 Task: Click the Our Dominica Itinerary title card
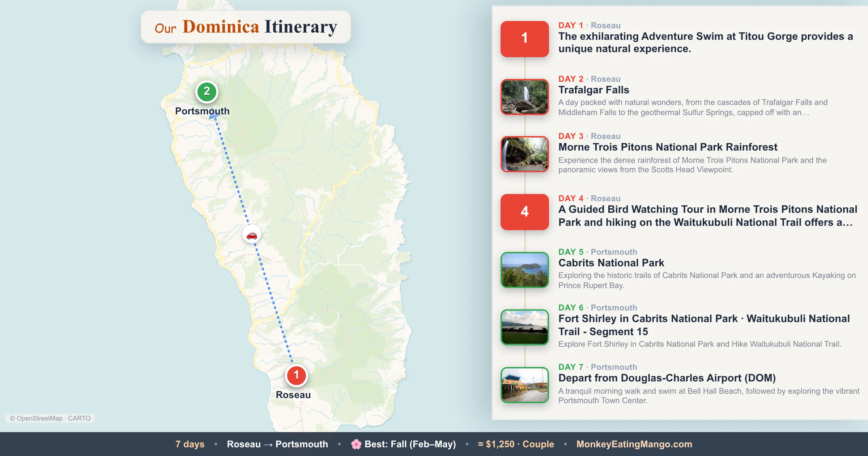[246, 27]
